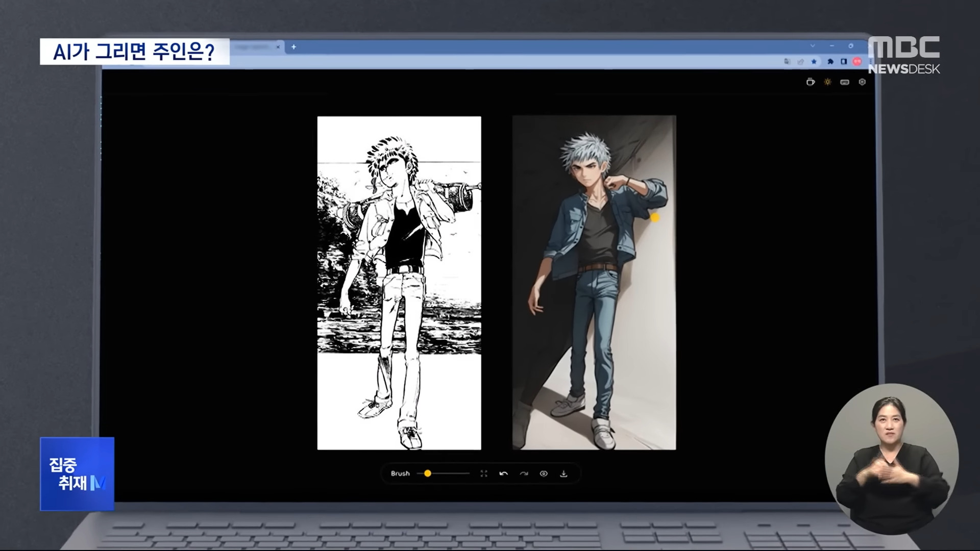Redo the brush stroke
Screen dimensions: 980x551
point(524,473)
